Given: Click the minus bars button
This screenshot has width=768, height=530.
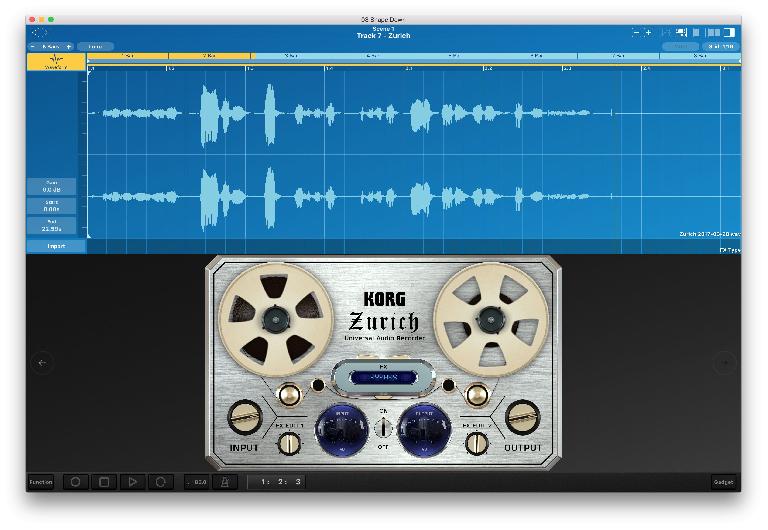Looking at the screenshot, I should pos(33,47).
